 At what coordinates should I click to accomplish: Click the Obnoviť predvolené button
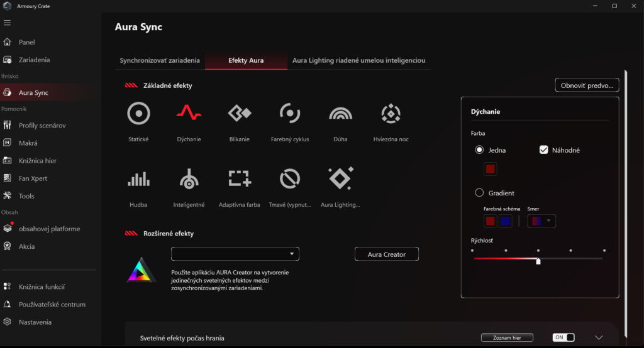pyautogui.click(x=587, y=85)
